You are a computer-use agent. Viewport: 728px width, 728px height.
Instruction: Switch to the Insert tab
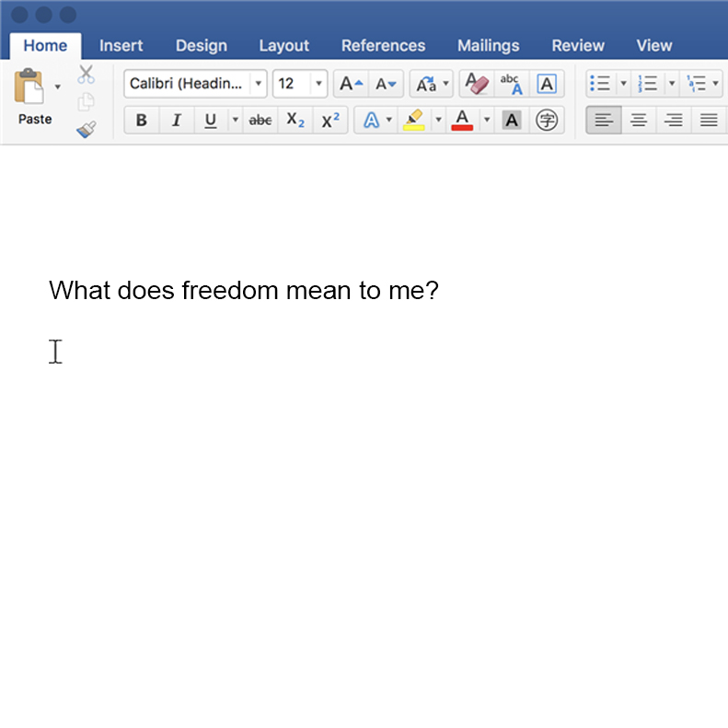(121, 45)
